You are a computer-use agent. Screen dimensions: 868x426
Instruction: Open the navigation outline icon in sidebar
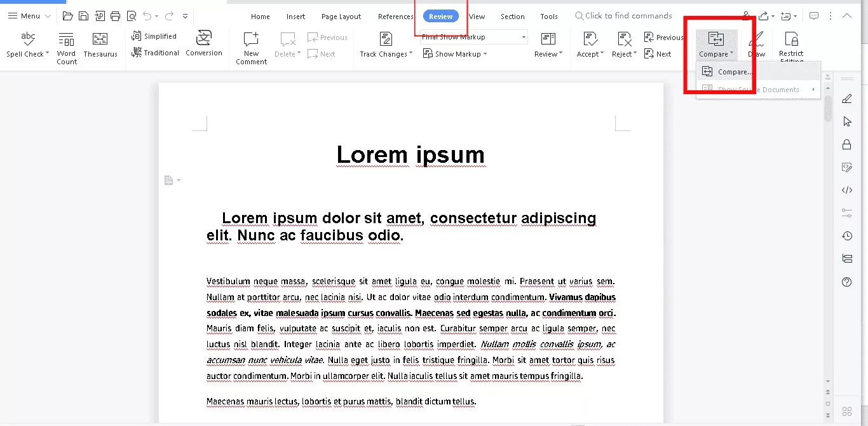tap(846, 259)
